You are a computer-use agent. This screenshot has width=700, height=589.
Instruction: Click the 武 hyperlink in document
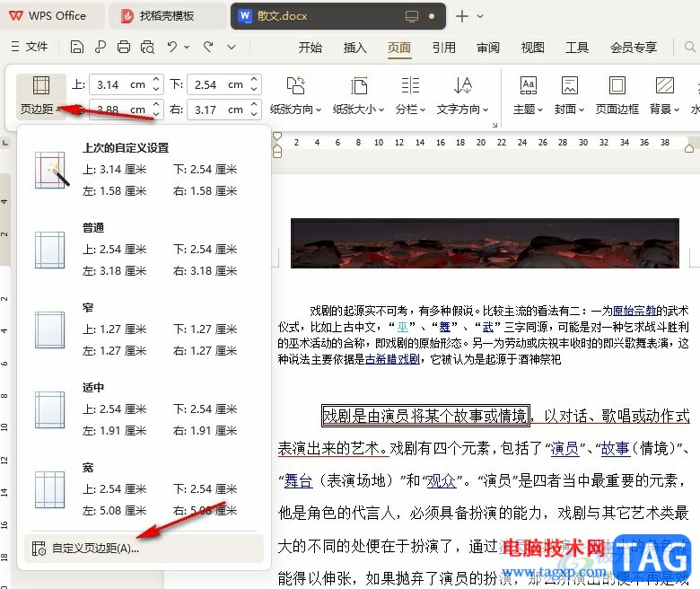click(488, 327)
